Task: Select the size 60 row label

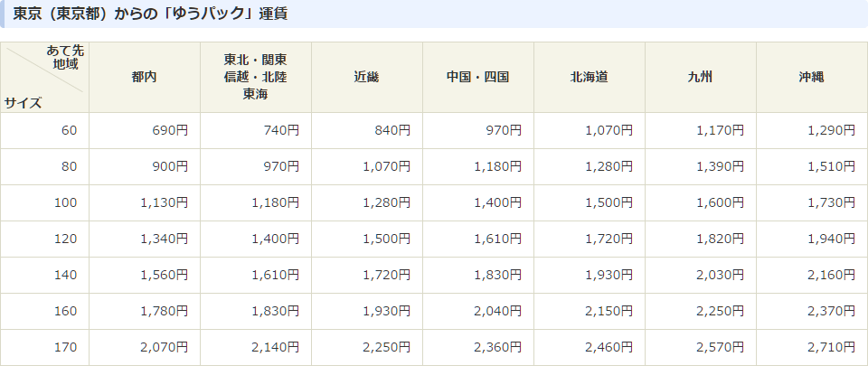Action: click(x=70, y=130)
